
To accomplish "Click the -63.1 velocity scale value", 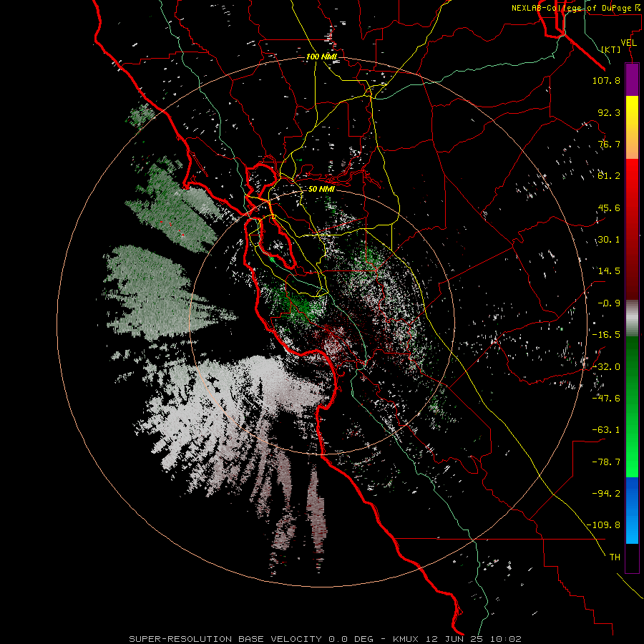I will click(606, 430).
